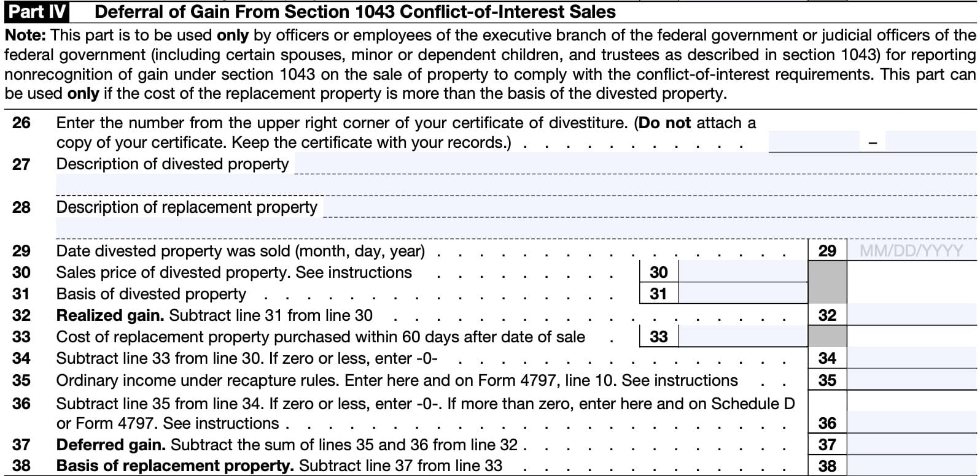The width and height of the screenshot is (980, 476).
Task: Click the Deferral of Gain section title
Action: tap(356, 11)
